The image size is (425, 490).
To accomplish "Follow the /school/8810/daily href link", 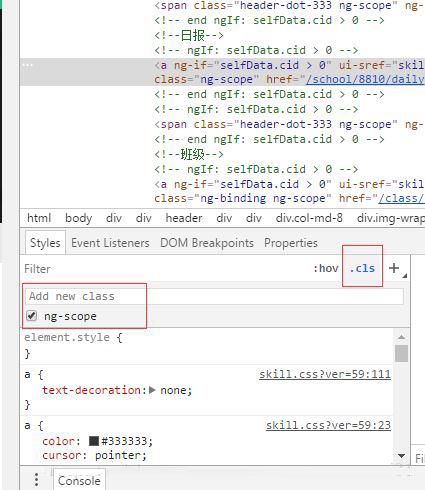I will pyautogui.click(x=365, y=80).
